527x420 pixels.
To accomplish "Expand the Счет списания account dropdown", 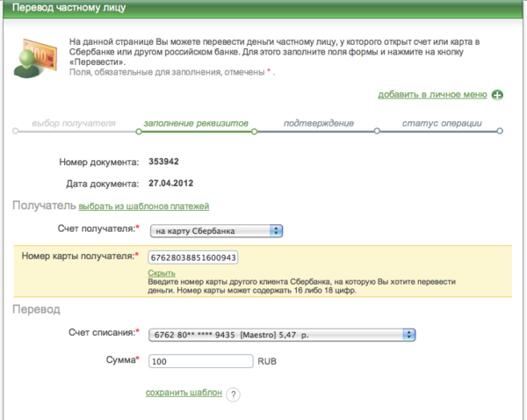I will click(282, 334).
